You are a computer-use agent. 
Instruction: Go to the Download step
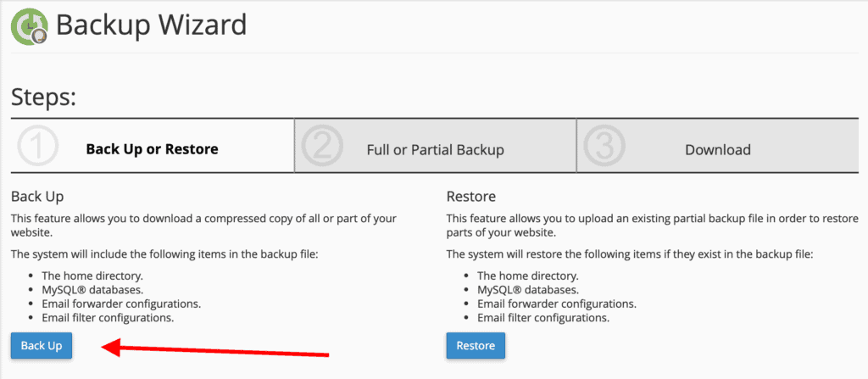click(x=717, y=150)
